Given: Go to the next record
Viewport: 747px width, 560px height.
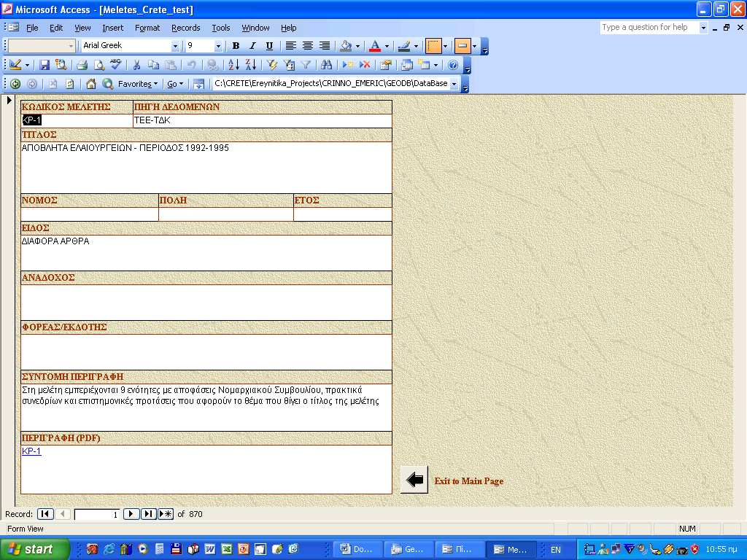Looking at the screenshot, I should [131, 514].
